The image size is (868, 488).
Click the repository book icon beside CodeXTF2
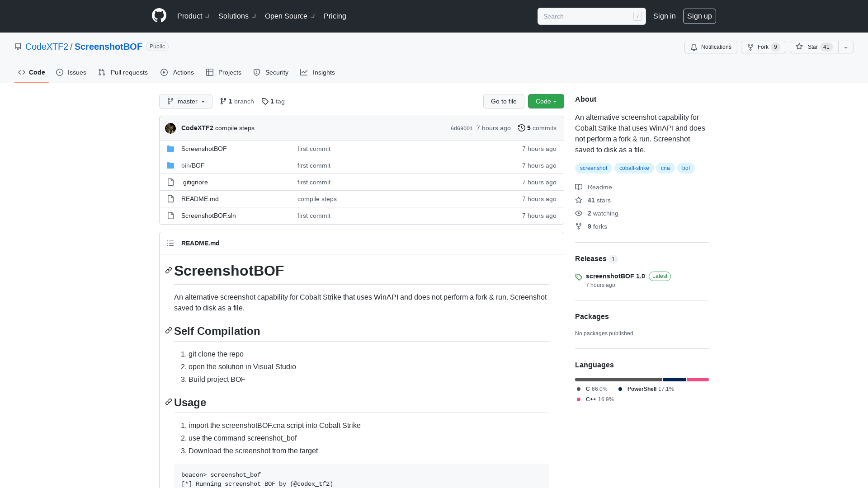pos(18,47)
